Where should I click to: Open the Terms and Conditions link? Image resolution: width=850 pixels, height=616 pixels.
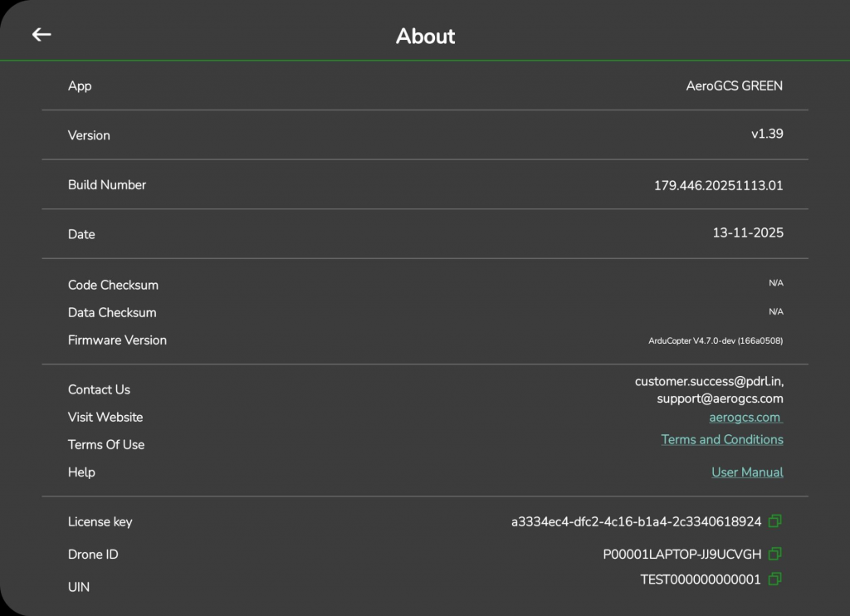tap(721, 440)
